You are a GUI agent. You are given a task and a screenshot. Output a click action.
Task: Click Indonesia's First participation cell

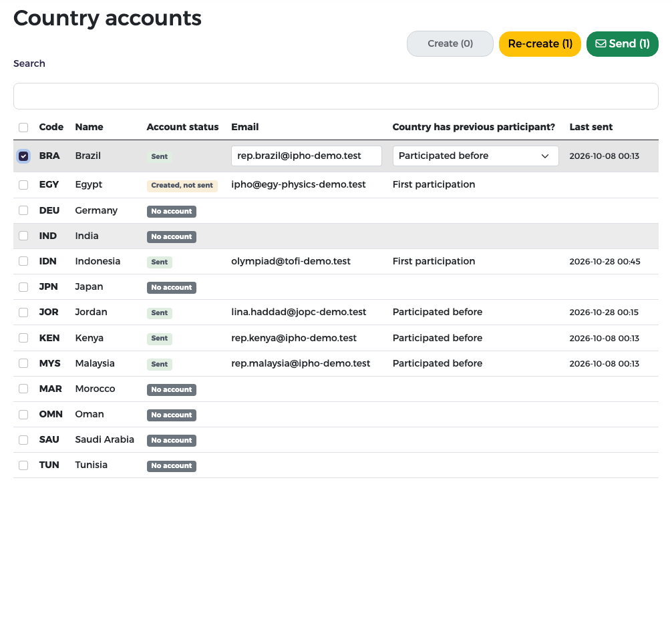[x=434, y=261]
